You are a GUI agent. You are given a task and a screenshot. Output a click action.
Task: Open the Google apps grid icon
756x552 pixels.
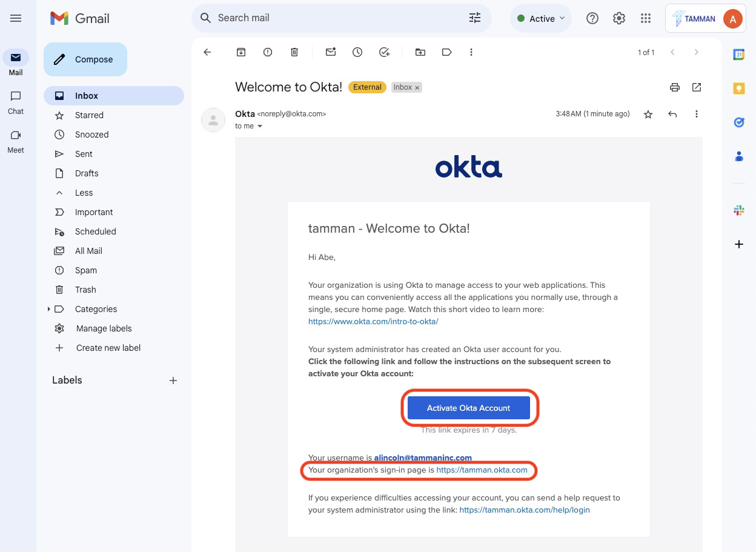(x=646, y=18)
